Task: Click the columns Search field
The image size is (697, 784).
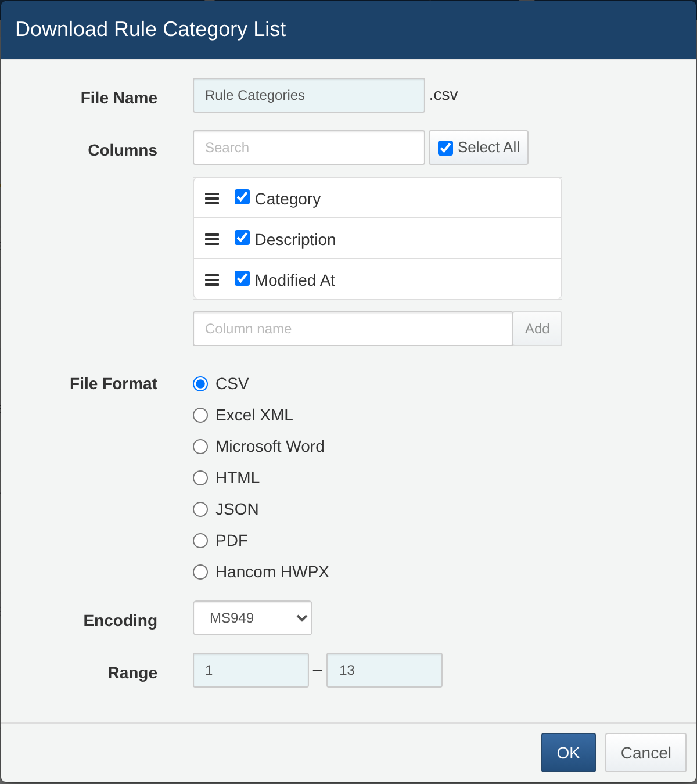Action: [x=309, y=148]
